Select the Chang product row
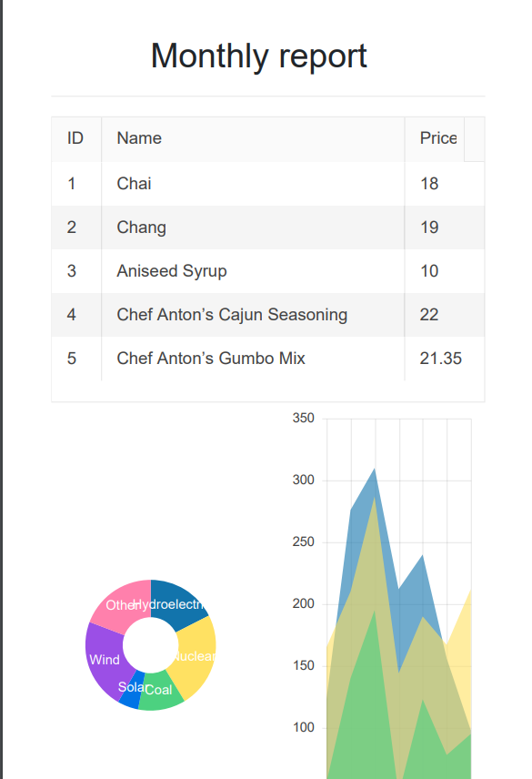 tap(268, 227)
